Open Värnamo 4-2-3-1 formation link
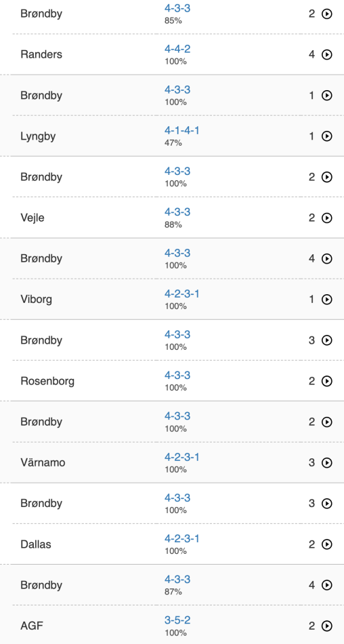 click(182, 457)
